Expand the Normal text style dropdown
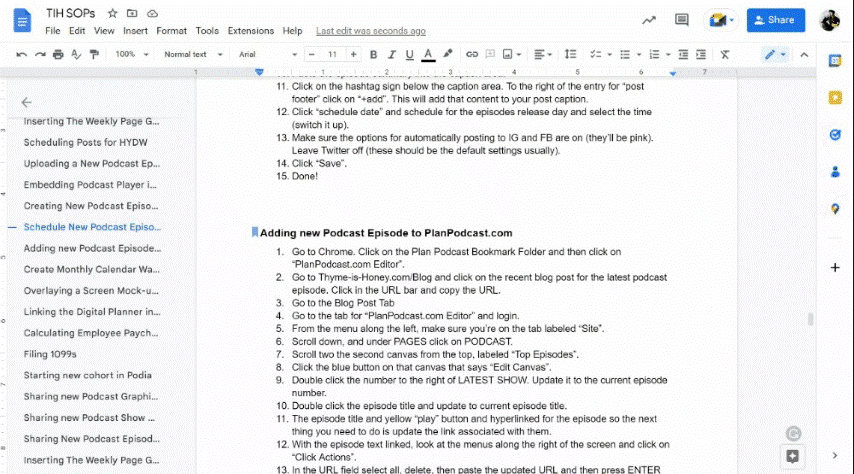This screenshot has height=474, width=854. (190, 54)
